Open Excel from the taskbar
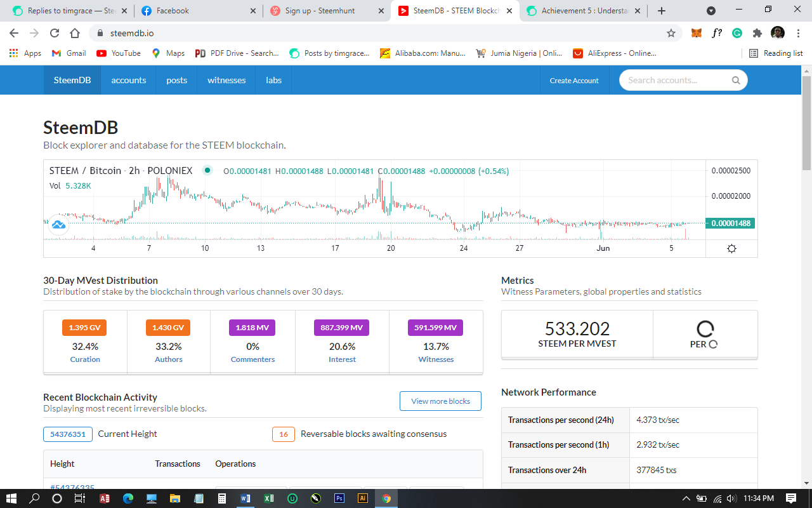 pos(269,498)
